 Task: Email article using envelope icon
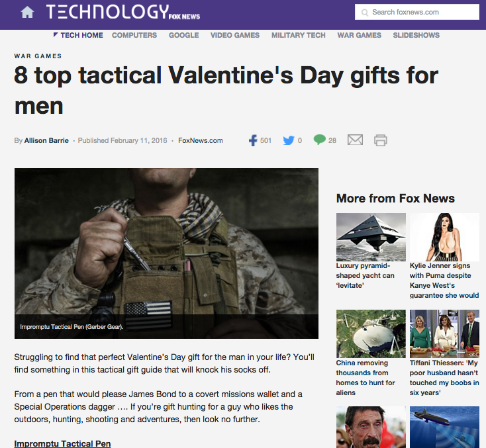click(x=355, y=140)
